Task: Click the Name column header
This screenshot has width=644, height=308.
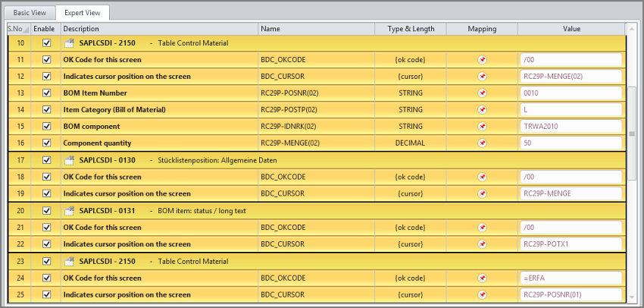Action: [316, 29]
